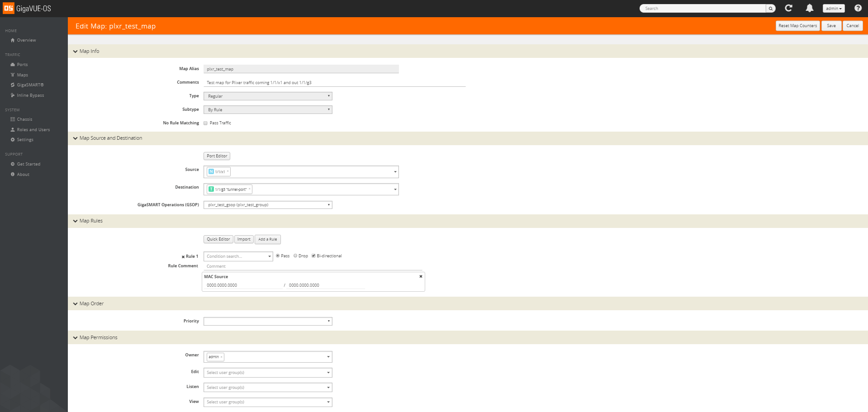Click the Roles and Users icon
Viewport: 868px width, 412px height.
(13, 130)
